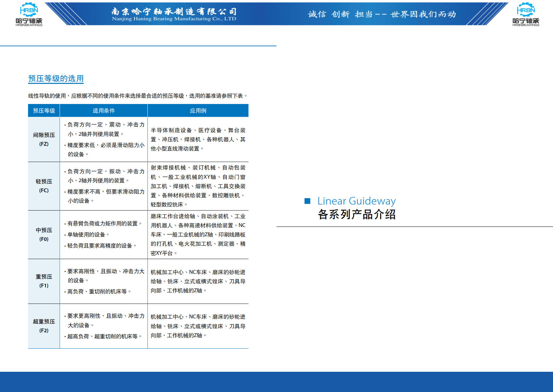Viewport: 553px width, 392px height.
Task: Click 'Nanjing Haning Bearing Manufacturing Co., LTD'
Action: 174,19
